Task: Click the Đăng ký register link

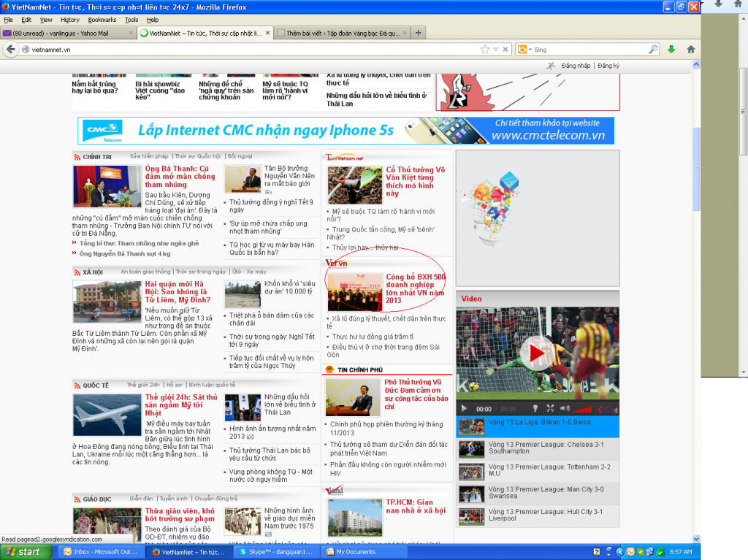Action: pos(608,66)
